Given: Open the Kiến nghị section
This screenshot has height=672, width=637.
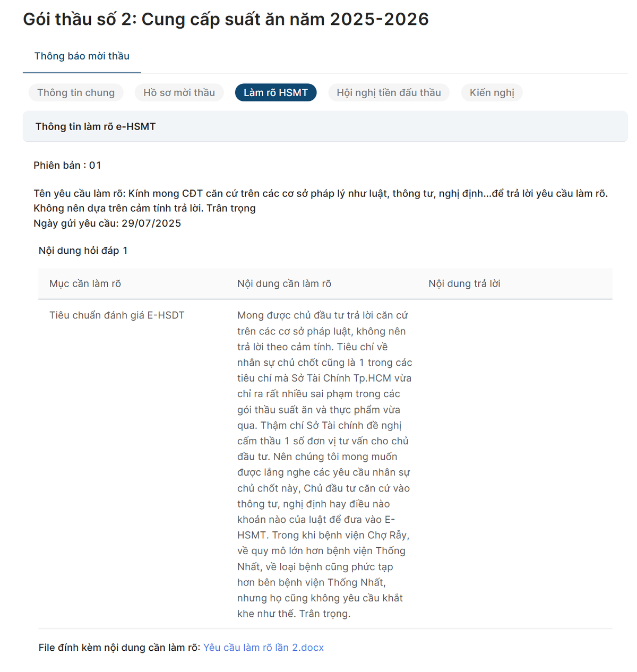Looking at the screenshot, I should [x=492, y=93].
